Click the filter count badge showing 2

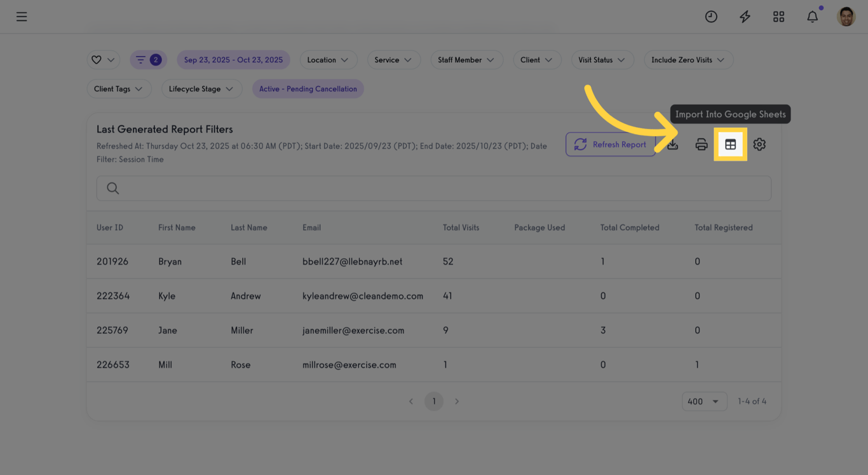(x=148, y=59)
